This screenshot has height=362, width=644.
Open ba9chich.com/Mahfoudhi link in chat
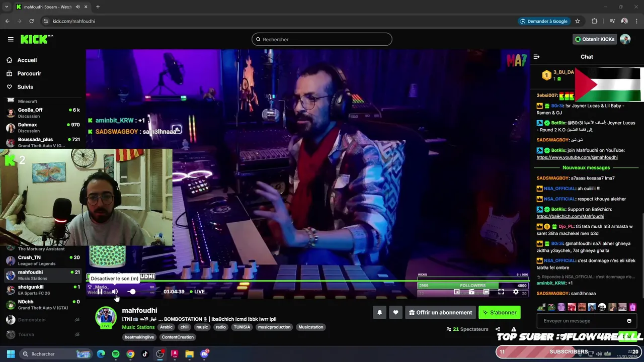pos(570,216)
